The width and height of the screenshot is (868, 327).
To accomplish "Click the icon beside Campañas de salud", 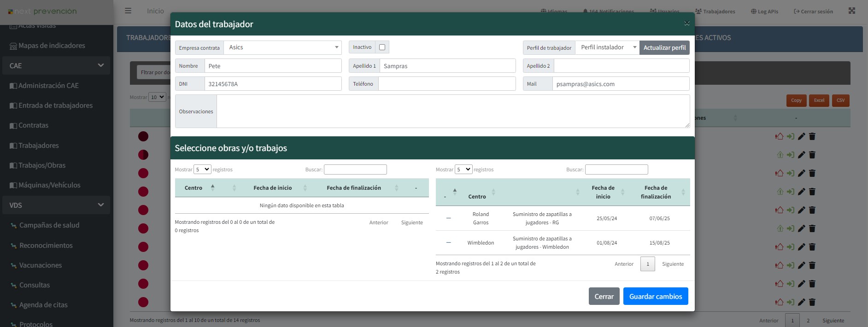I will click(13, 226).
